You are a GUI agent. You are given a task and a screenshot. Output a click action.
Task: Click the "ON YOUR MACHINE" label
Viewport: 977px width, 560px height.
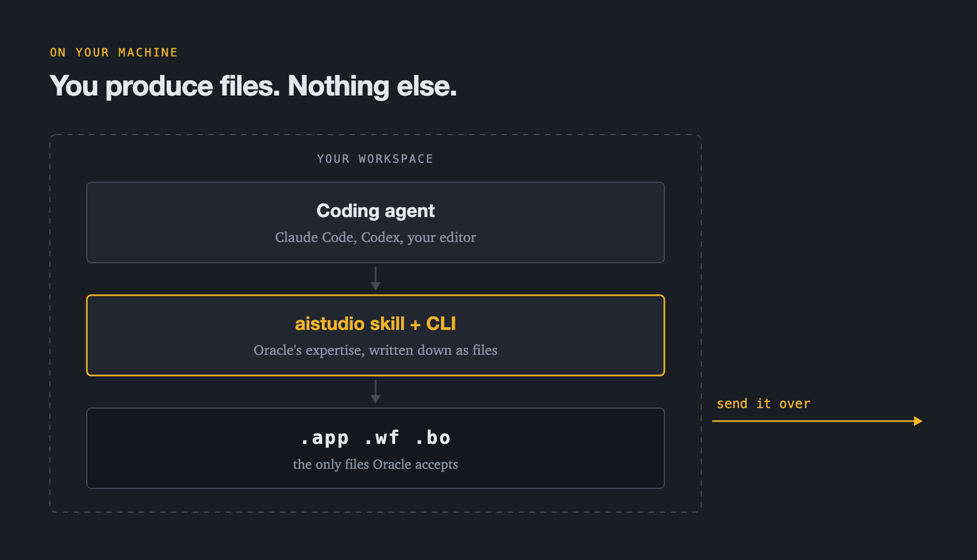pyautogui.click(x=114, y=53)
